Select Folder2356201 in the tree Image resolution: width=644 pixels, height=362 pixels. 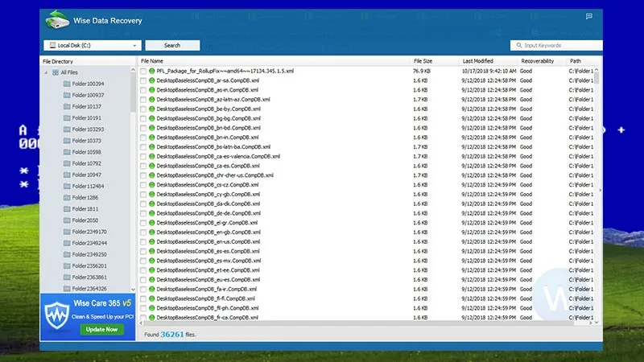coord(89,265)
